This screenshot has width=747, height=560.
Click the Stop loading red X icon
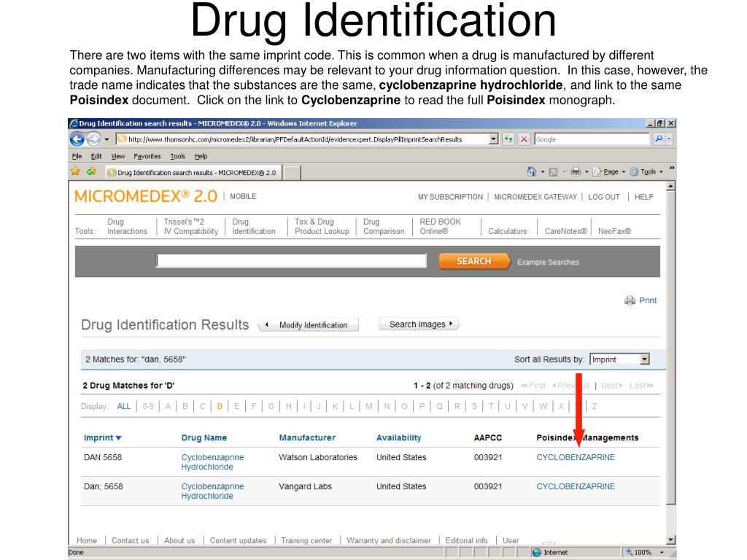[524, 139]
